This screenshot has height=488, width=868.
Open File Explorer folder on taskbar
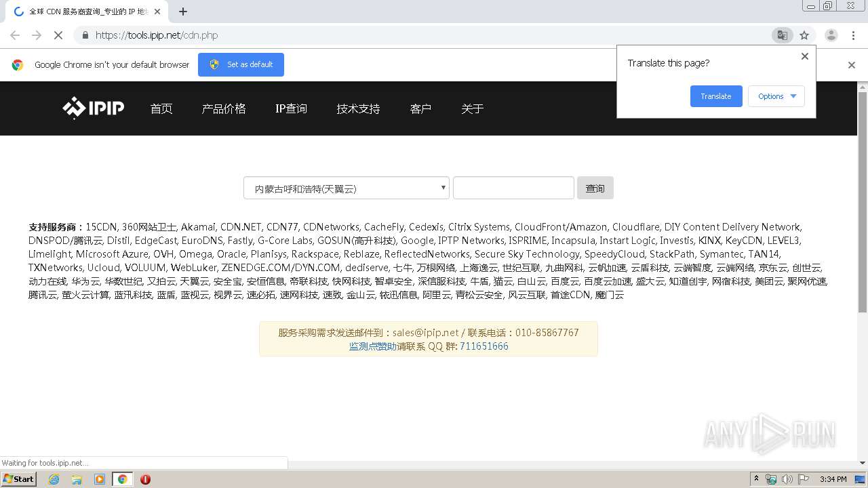click(x=77, y=479)
